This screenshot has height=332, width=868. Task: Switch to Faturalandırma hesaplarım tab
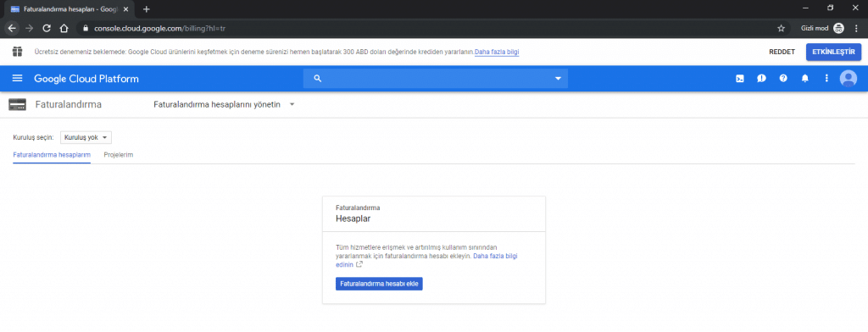tap(52, 155)
